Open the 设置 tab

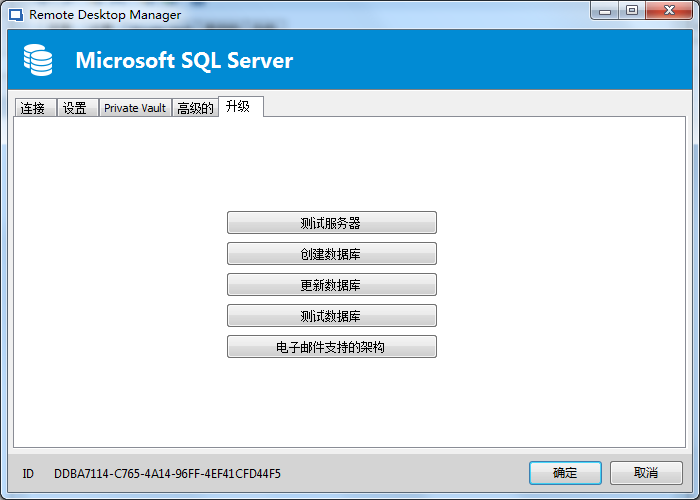click(x=78, y=108)
